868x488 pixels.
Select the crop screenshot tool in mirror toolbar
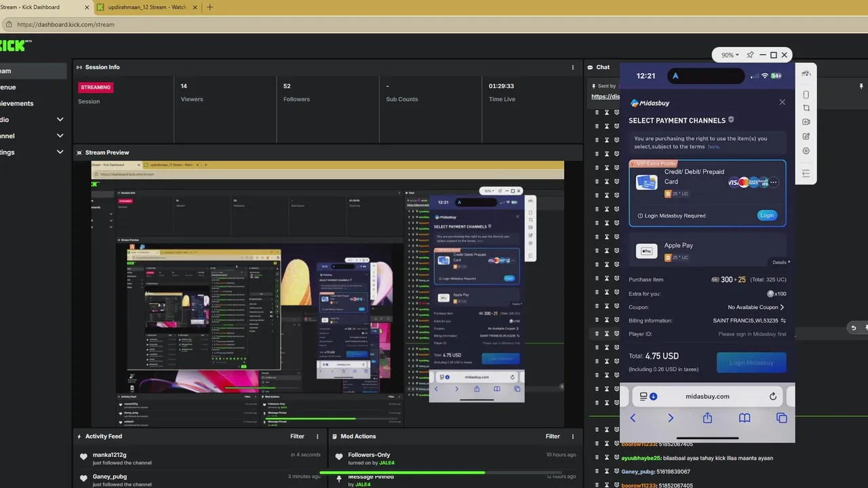(806, 108)
